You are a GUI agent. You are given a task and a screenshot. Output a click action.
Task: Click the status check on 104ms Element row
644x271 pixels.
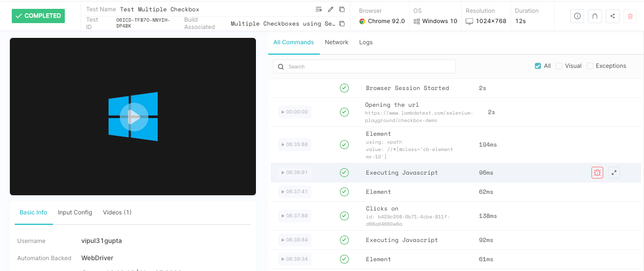pos(344,145)
